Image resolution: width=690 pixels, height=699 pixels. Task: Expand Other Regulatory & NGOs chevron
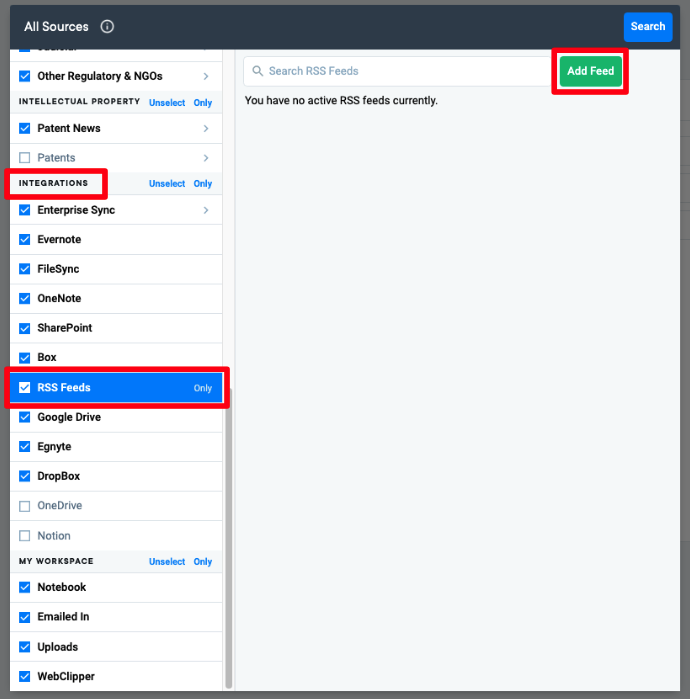206,76
